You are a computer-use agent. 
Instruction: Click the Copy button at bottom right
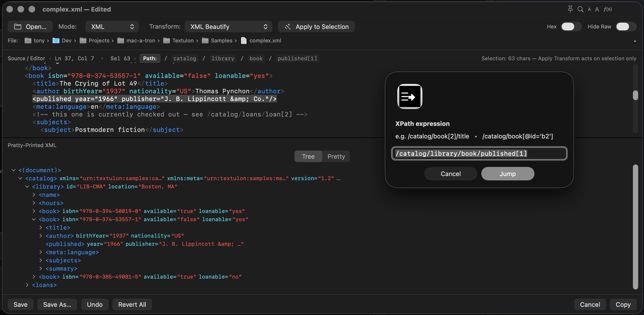click(x=623, y=305)
